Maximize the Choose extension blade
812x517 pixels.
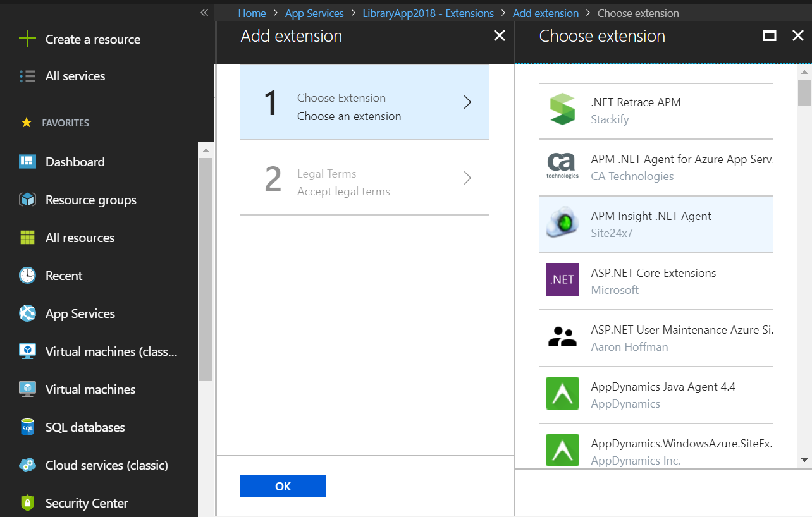[x=770, y=36]
